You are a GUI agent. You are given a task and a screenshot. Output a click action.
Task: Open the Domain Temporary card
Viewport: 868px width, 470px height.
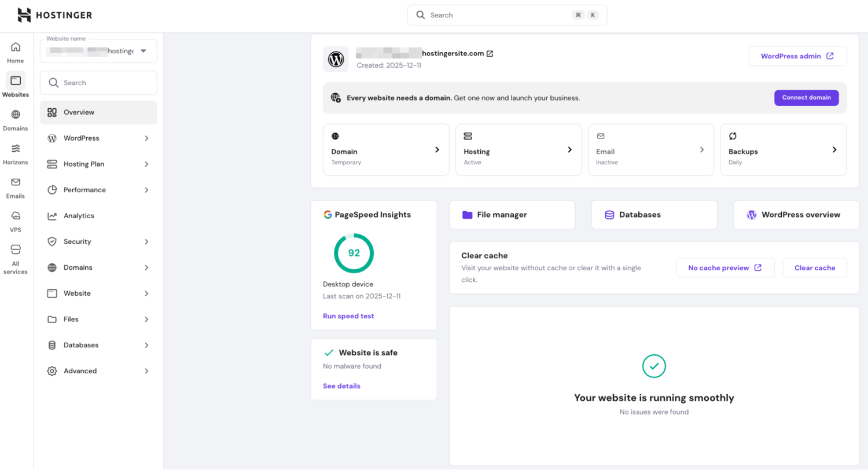[386, 149]
